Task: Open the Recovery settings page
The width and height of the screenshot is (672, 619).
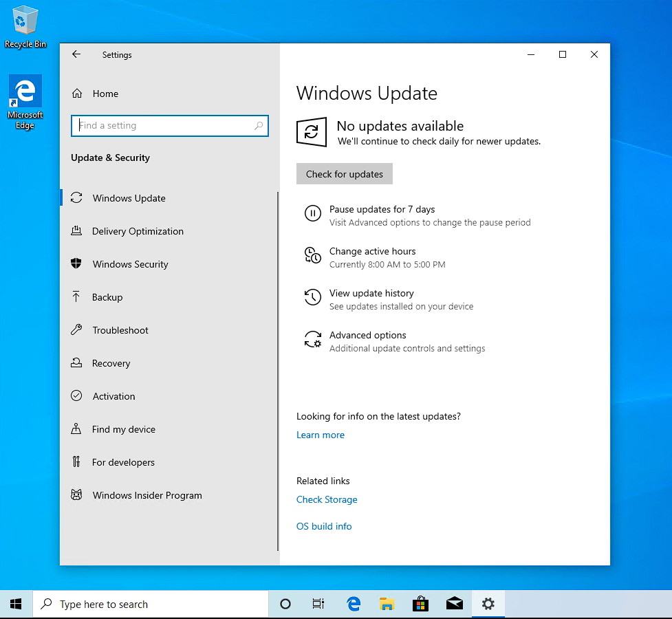Action: tap(111, 363)
